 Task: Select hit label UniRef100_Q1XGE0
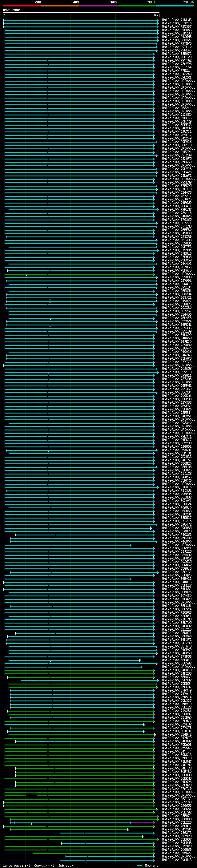tap(177, 115)
